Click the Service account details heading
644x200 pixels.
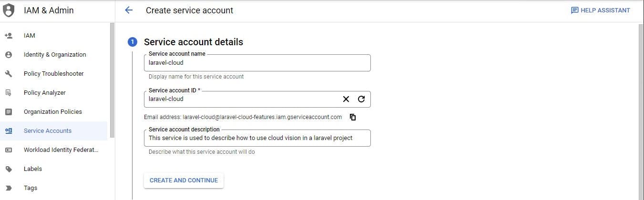(194, 42)
